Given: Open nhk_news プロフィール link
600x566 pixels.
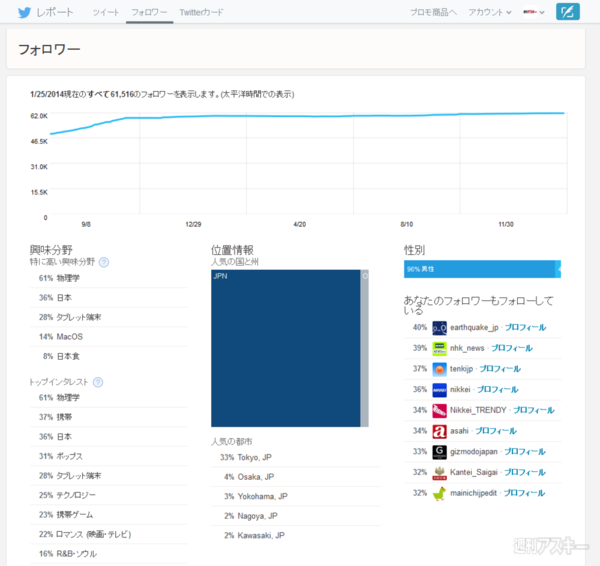Looking at the screenshot, I should 512,348.
